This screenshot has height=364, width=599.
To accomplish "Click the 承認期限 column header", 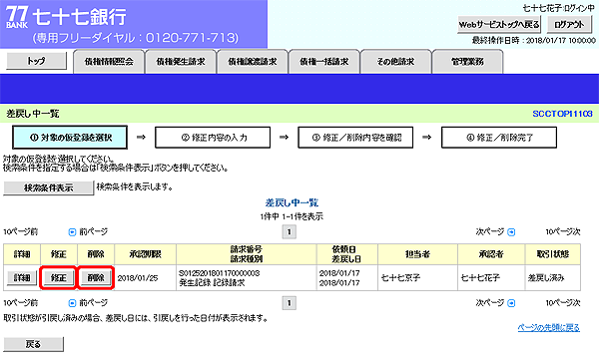I will tap(145, 254).
